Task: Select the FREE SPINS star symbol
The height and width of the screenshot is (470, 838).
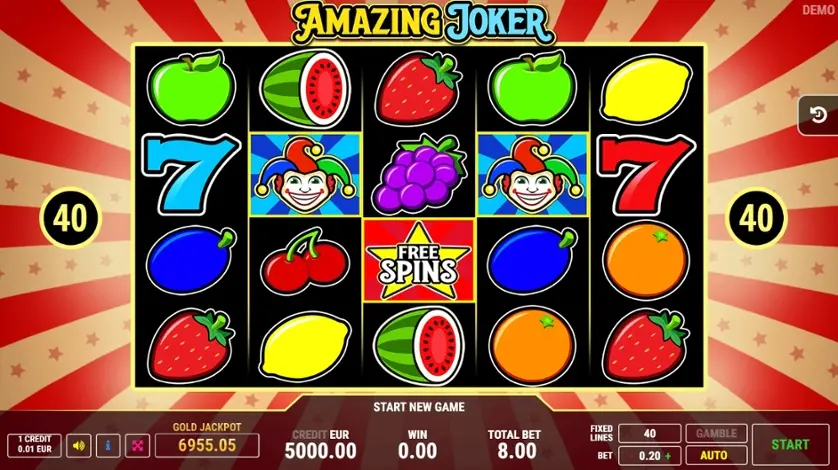Action: tap(418, 260)
